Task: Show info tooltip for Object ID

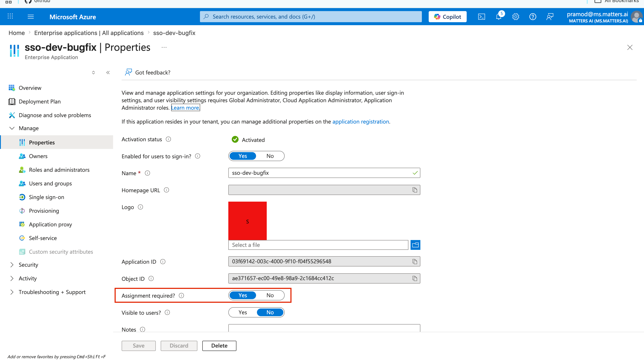Action: pos(151,278)
